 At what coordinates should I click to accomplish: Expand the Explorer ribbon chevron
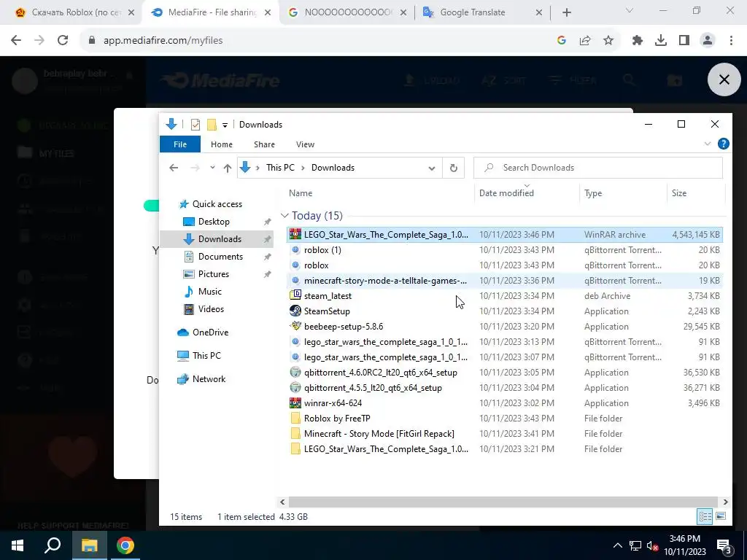coord(708,144)
